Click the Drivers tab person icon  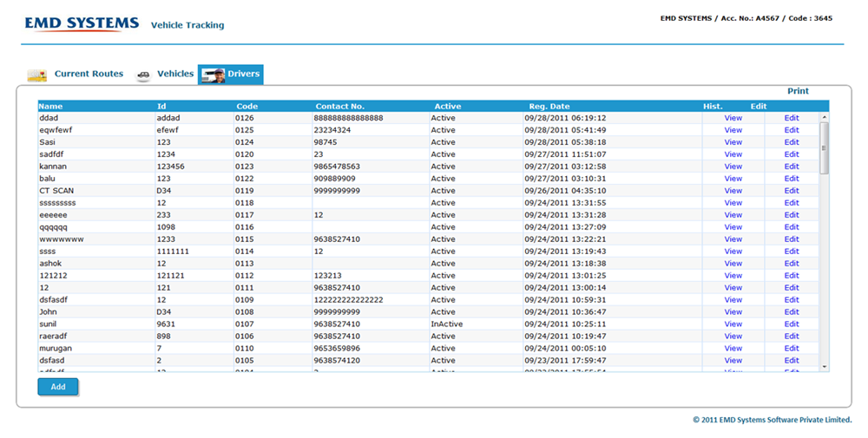tap(213, 75)
